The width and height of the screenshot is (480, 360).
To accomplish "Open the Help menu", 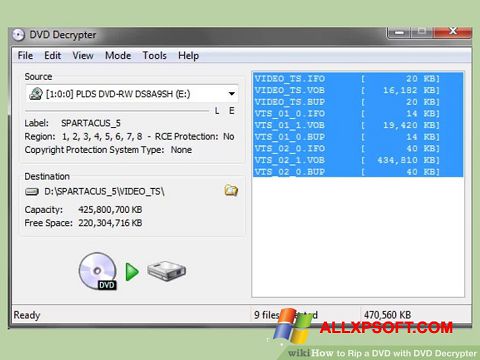I will click(x=188, y=55).
